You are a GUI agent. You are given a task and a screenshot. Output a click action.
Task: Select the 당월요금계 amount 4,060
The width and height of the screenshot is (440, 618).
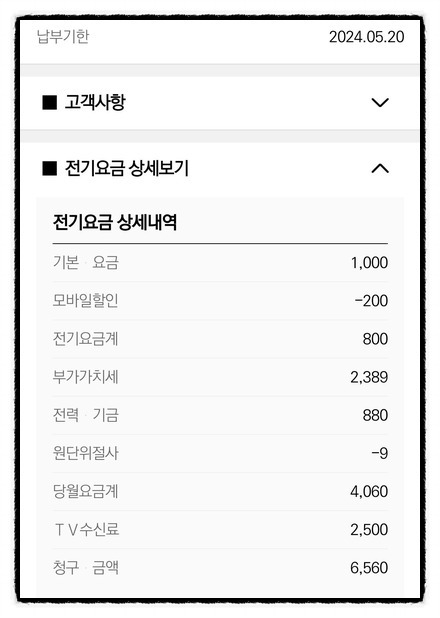(x=369, y=491)
